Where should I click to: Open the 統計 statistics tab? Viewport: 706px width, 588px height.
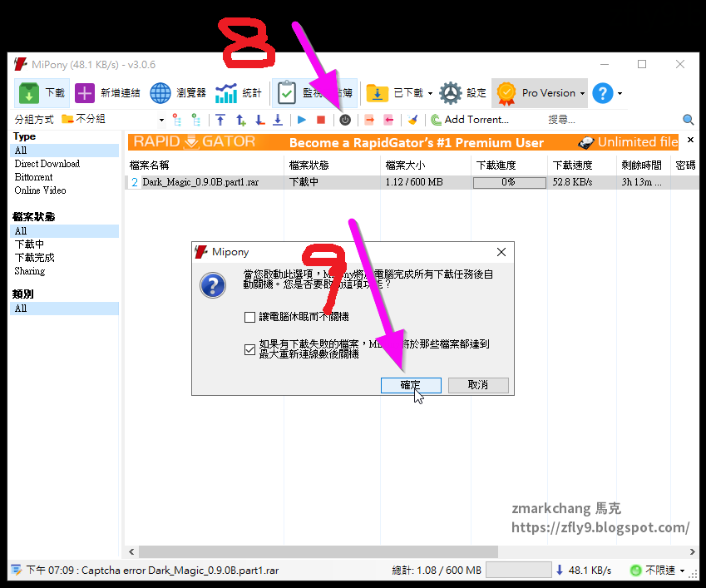[x=238, y=93]
